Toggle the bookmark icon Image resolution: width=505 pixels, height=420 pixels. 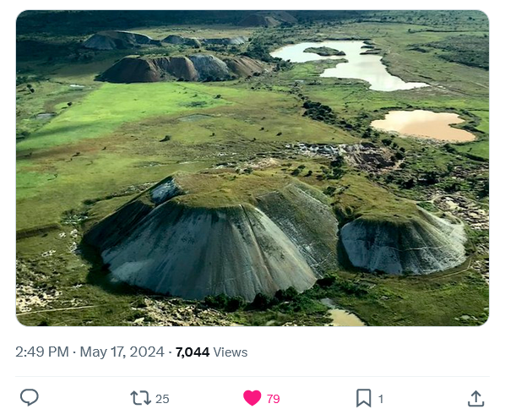coord(364,398)
